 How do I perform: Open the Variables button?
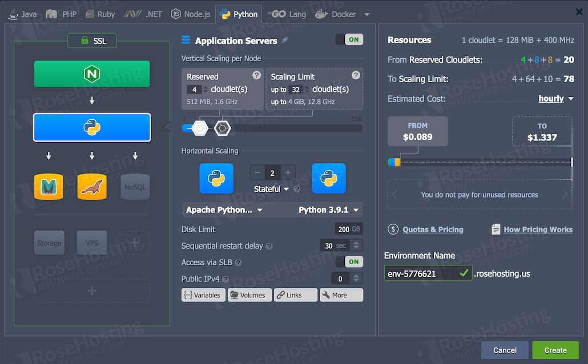tap(203, 295)
